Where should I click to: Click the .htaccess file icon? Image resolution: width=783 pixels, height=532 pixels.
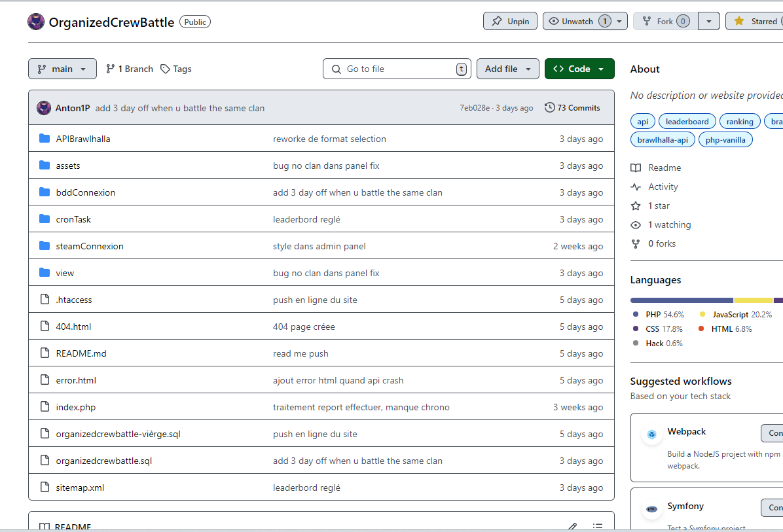pyautogui.click(x=45, y=300)
